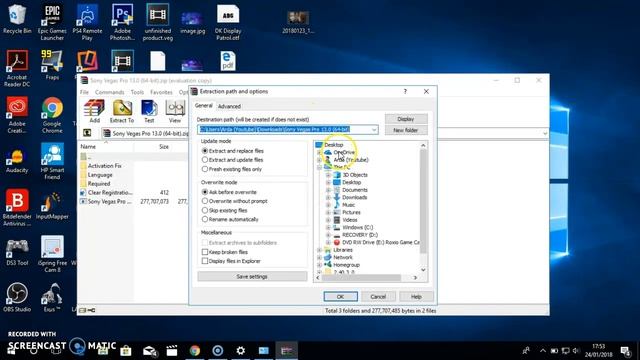Click the Cancel button in the dialog
Viewport: 640px width, 360px height.
click(378, 296)
